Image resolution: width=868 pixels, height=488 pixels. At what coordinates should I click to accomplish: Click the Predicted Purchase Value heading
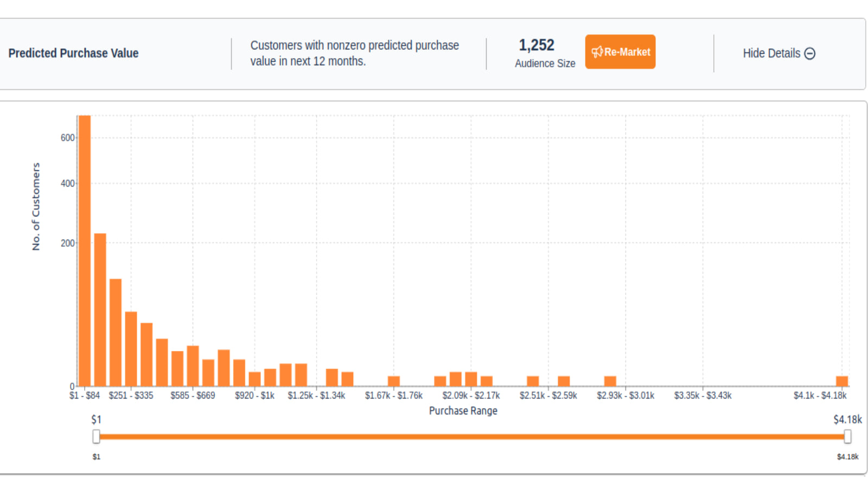coord(73,53)
